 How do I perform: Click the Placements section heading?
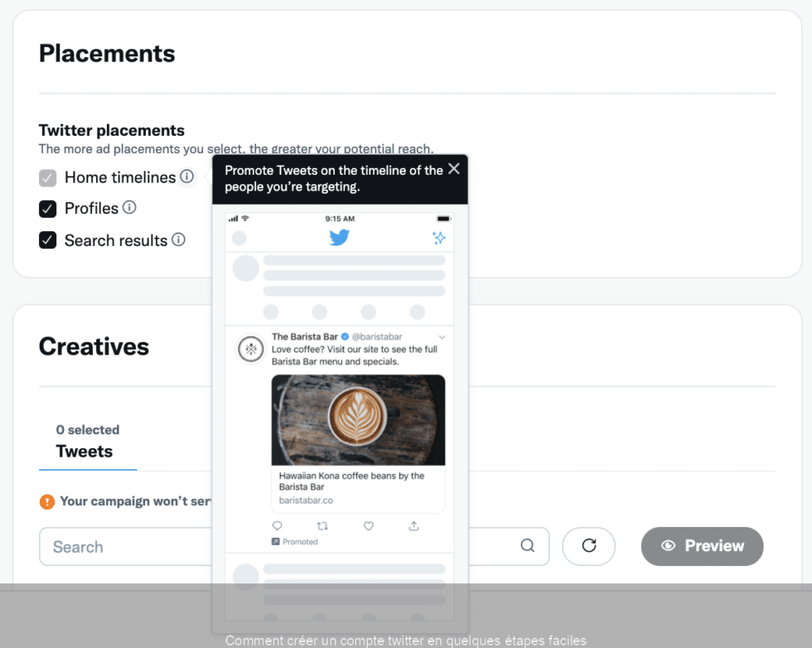[107, 53]
